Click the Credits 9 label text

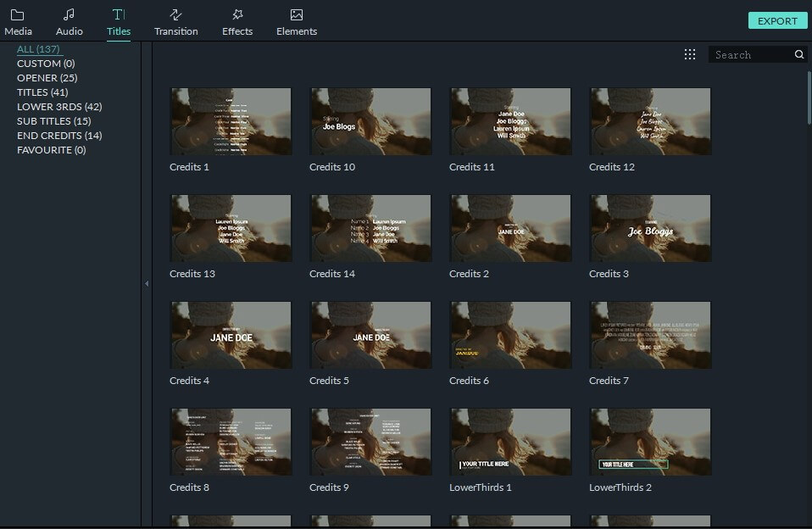coord(329,487)
